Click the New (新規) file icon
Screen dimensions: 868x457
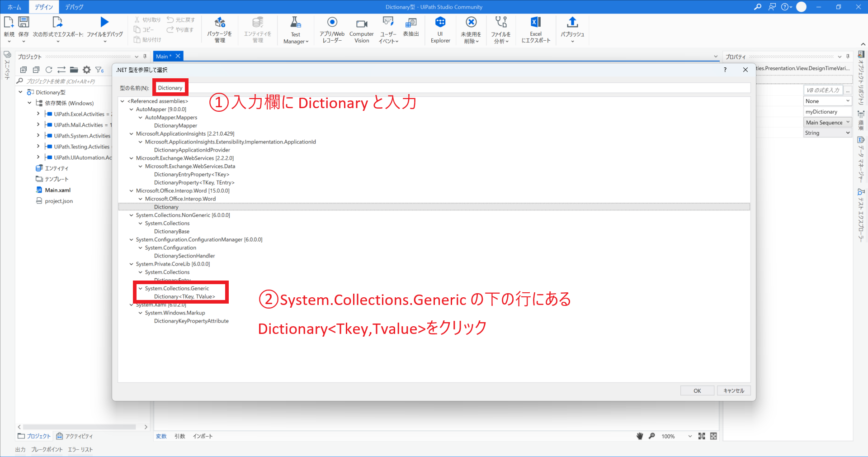coord(9,22)
